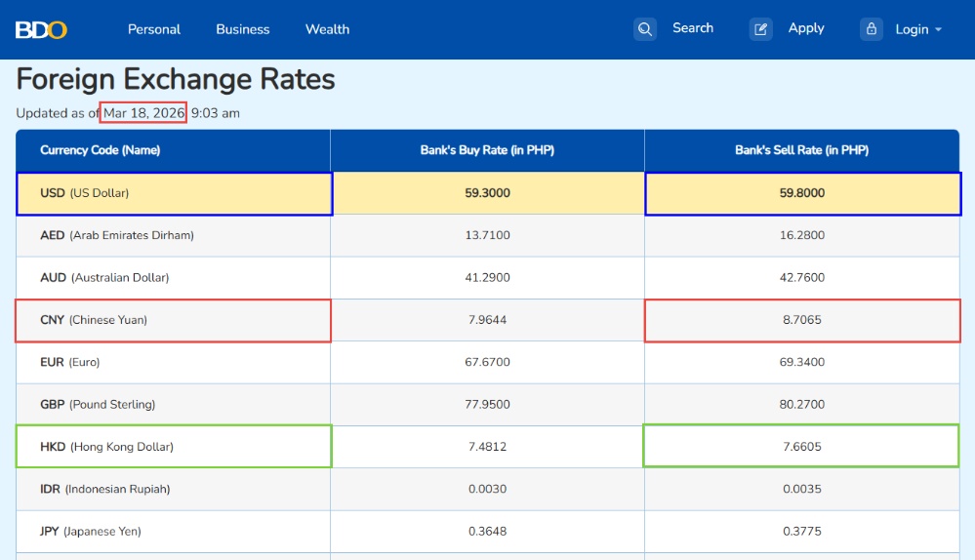Click the Currency Code (Name) column header
Screen dimensions: 975x560
101,150
